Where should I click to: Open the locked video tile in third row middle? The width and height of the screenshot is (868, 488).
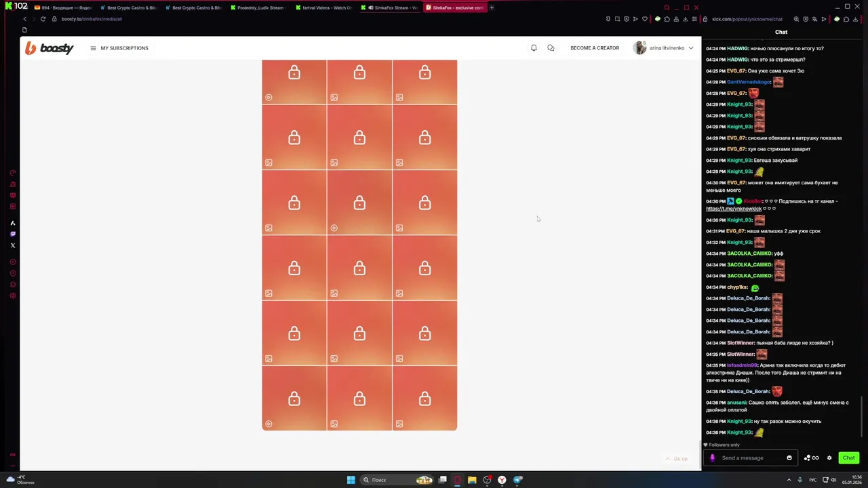(x=359, y=202)
